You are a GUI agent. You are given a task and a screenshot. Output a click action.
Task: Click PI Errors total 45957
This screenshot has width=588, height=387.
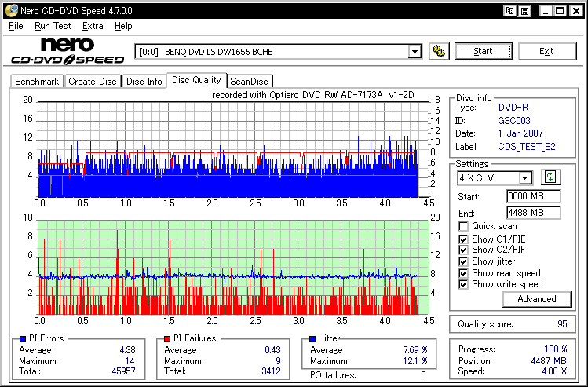click(x=123, y=371)
